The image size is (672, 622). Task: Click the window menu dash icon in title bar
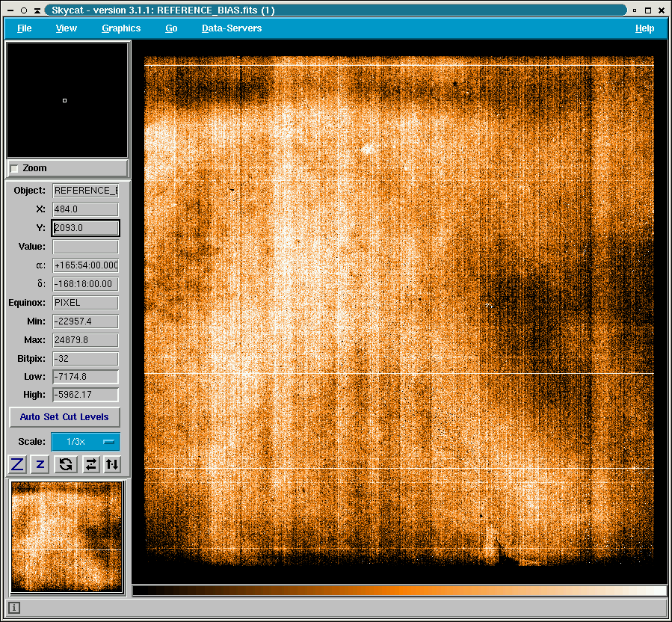coord(10,10)
